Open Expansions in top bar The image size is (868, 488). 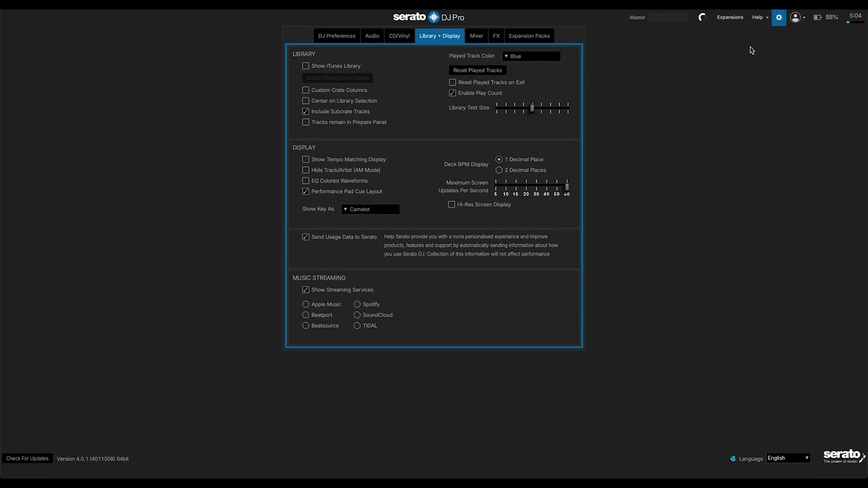730,17
